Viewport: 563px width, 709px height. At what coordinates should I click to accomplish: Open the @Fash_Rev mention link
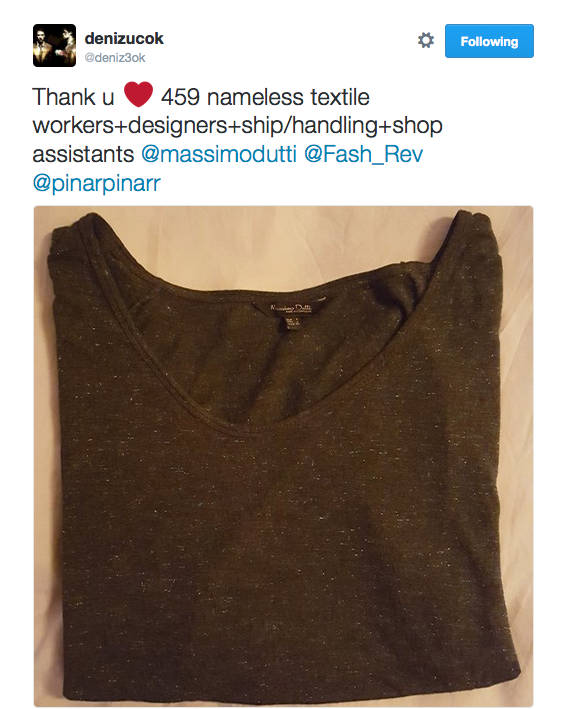363,154
